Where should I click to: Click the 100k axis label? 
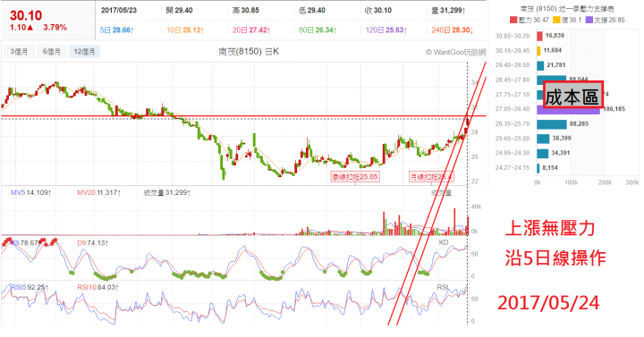tap(571, 182)
